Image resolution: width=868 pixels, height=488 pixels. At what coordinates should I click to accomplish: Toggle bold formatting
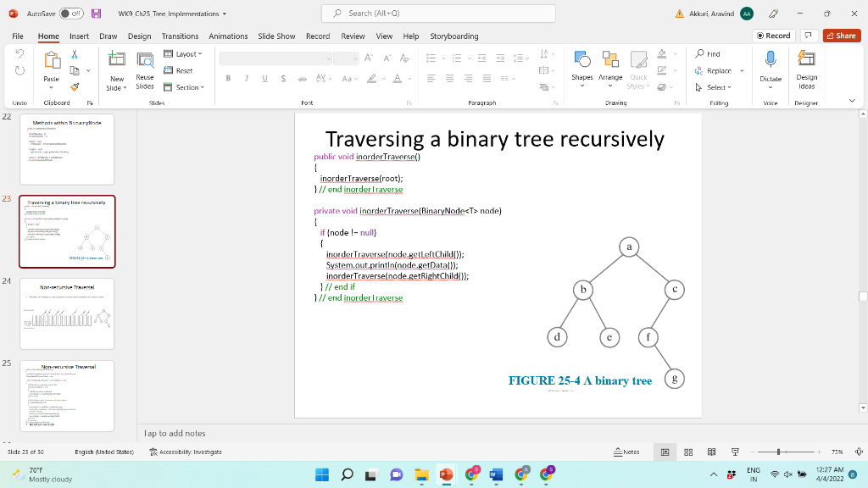tap(227, 77)
